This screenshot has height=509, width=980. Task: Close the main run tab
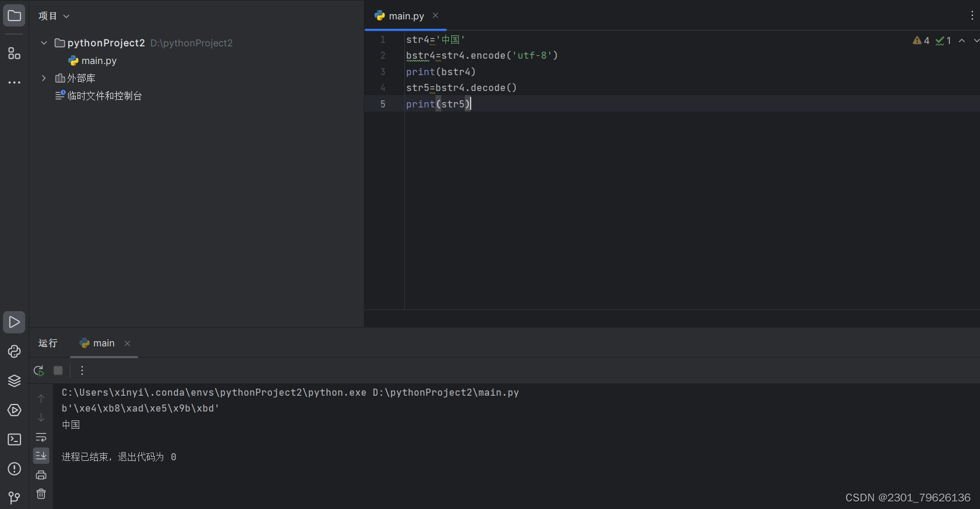pyautogui.click(x=127, y=343)
